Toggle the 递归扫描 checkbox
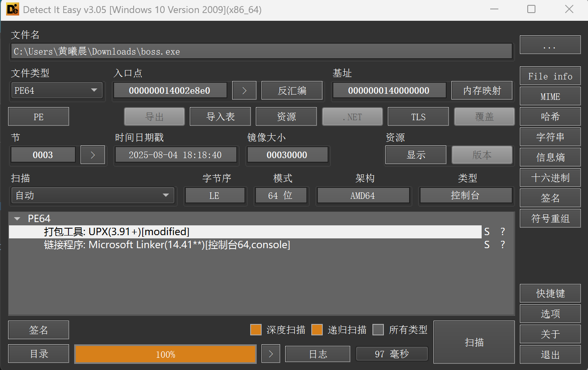 coord(317,330)
